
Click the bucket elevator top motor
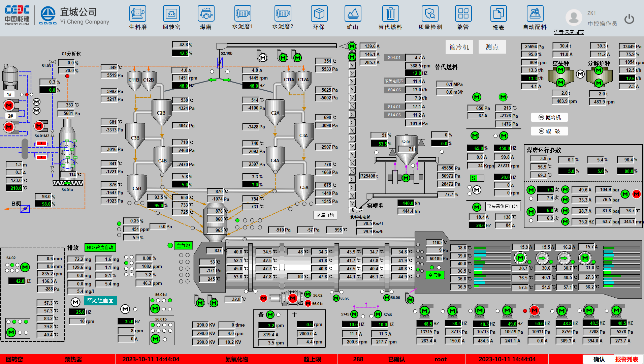click(x=352, y=47)
